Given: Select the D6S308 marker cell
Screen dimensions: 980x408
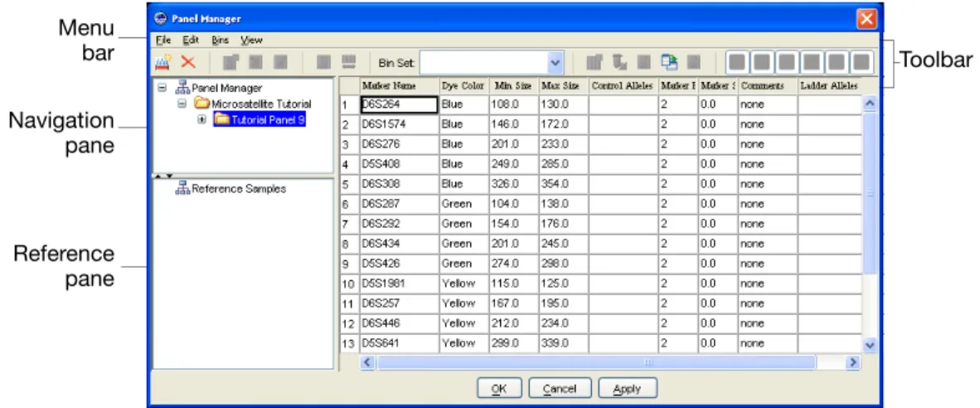Looking at the screenshot, I should tap(400, 184).
